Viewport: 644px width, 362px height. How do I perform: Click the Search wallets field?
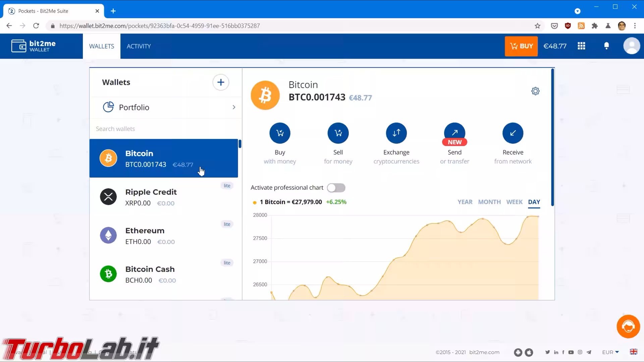[x=164, y=129]
